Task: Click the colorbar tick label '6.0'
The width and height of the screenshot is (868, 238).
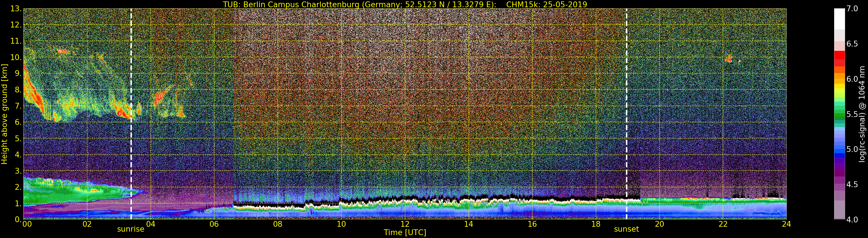Action: (x=852, y=79)
